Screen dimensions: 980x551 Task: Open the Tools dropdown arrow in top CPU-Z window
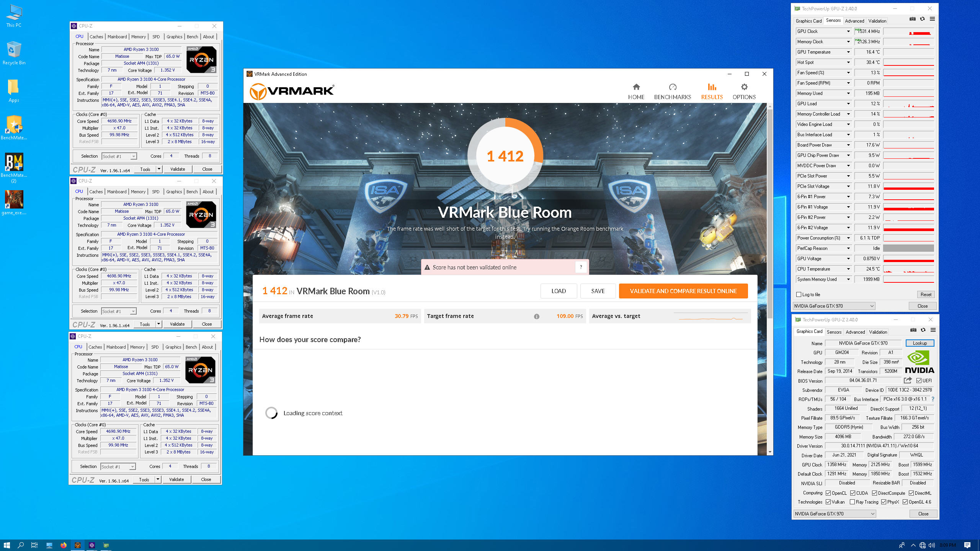tap(159, 169)
